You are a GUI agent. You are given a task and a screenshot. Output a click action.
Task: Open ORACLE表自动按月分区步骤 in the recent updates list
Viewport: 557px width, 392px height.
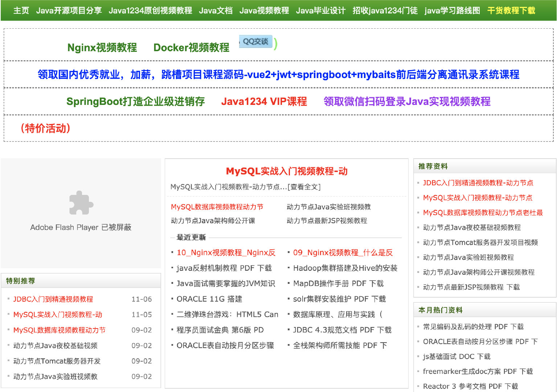coord(225,346)
